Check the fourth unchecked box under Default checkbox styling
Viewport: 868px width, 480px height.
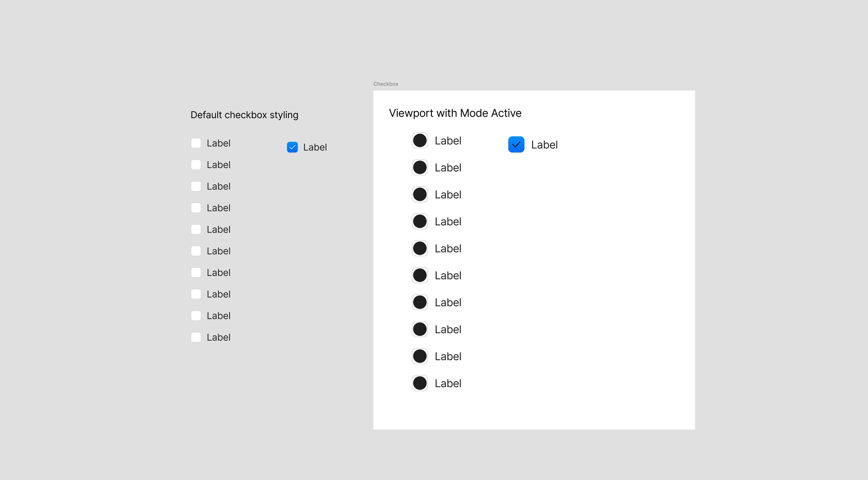196,208
